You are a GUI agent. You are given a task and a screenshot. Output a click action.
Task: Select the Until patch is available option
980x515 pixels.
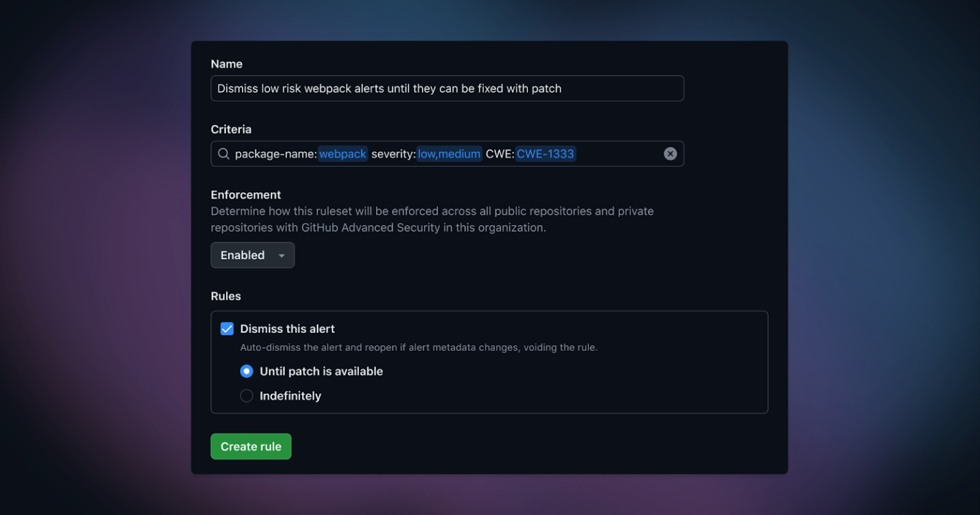point(246,371)
